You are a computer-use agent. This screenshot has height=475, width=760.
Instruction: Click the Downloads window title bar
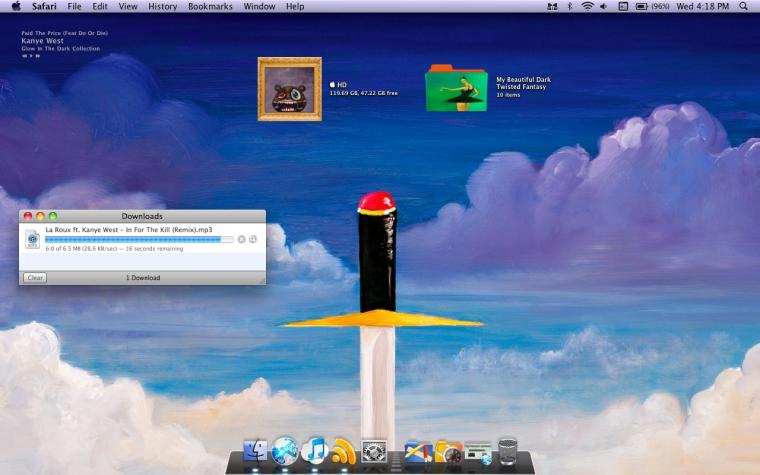[142, 216]
